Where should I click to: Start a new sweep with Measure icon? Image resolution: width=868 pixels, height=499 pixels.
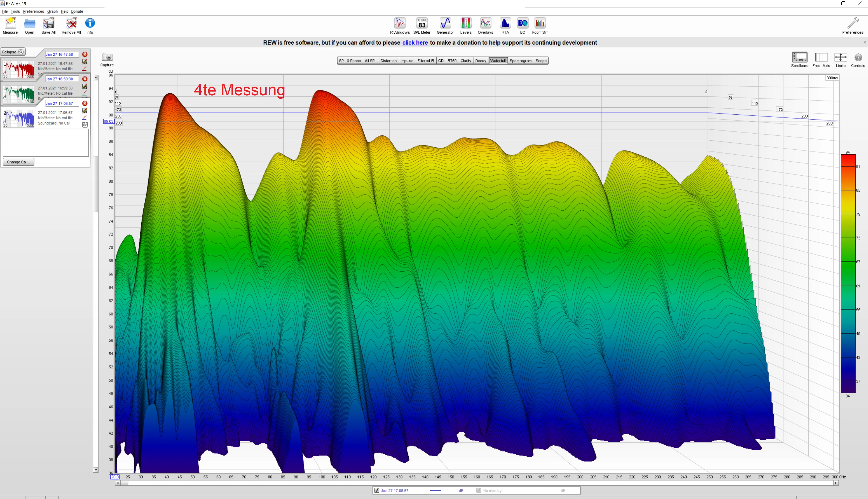(x=10, y=26)
